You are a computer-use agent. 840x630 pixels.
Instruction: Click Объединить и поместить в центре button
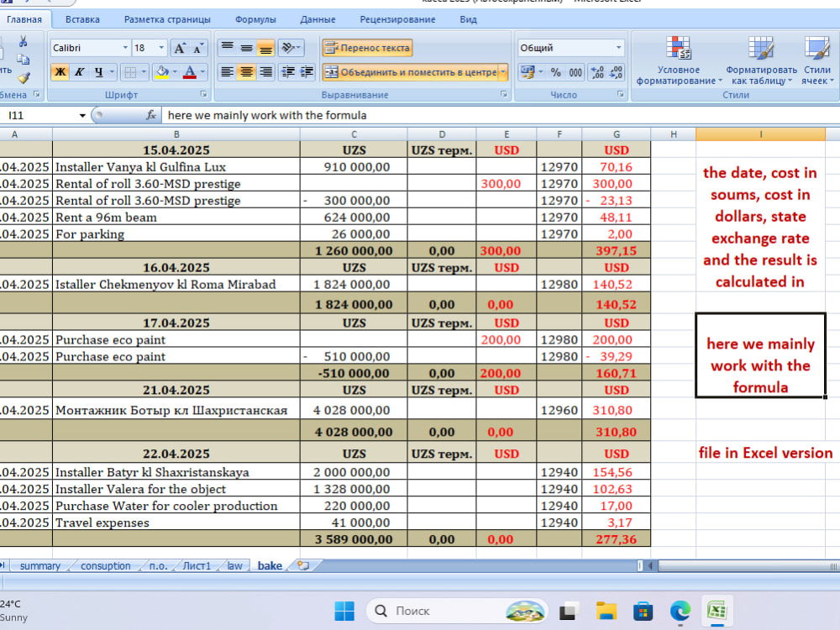tap(411, 71)
